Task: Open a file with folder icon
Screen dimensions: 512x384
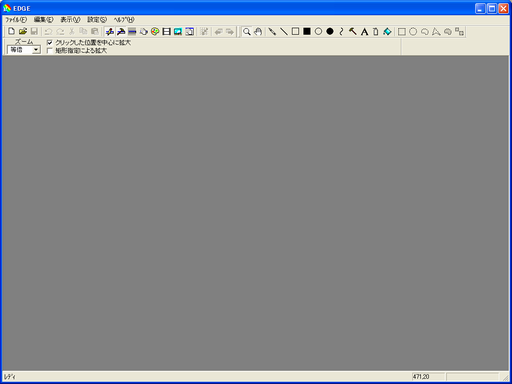Action: click(23, 31)
